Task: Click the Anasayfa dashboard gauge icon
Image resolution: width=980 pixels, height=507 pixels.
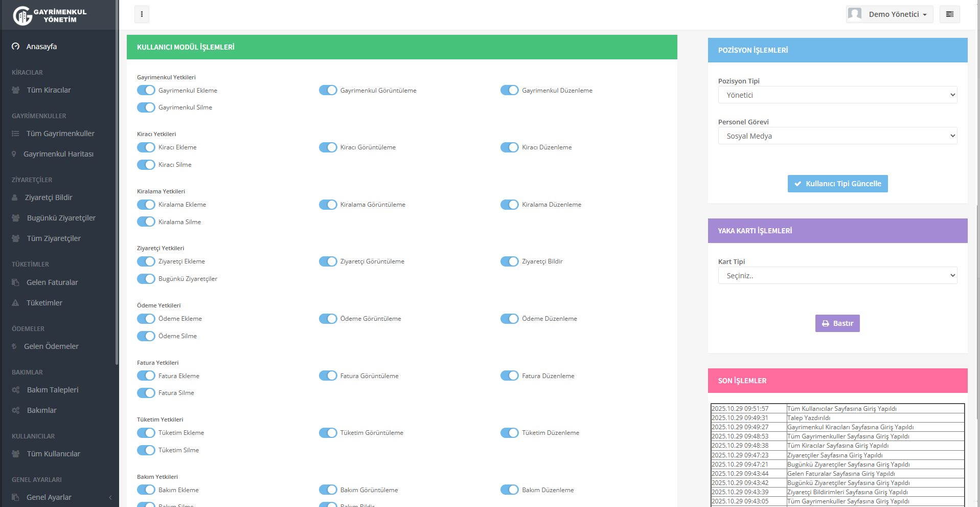Action: 16,47
